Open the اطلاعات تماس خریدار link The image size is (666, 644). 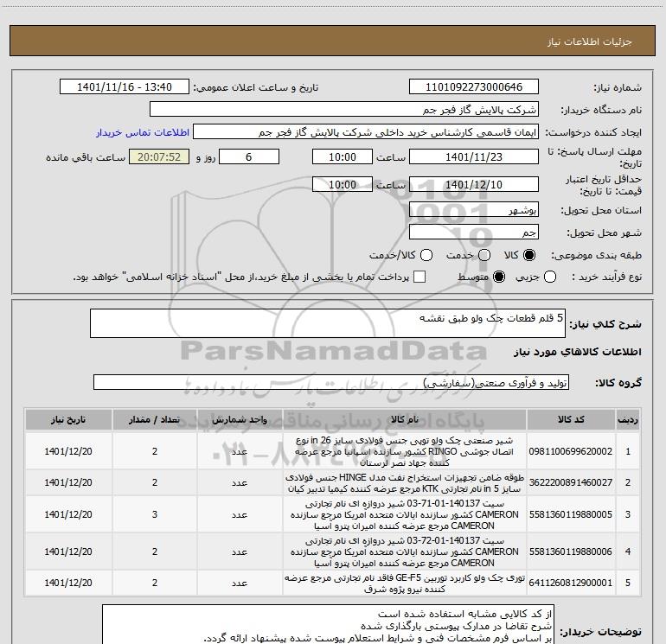click(x=143, y=132)
